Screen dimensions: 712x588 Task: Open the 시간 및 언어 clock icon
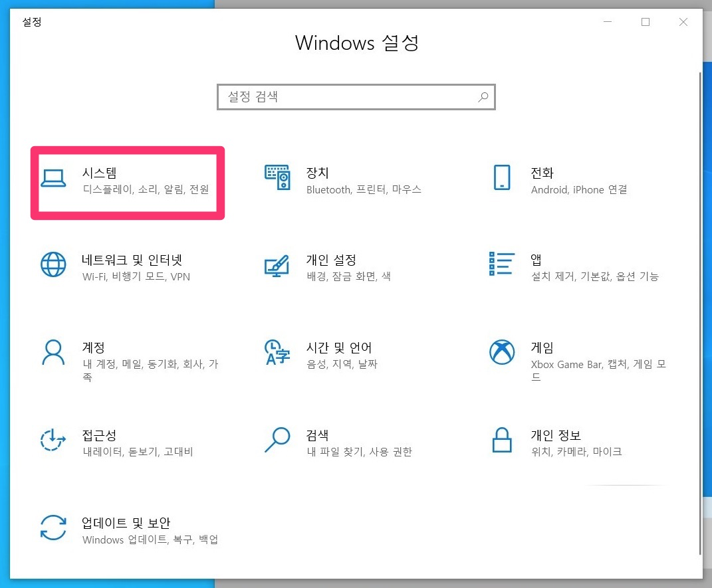click(277, 352)
